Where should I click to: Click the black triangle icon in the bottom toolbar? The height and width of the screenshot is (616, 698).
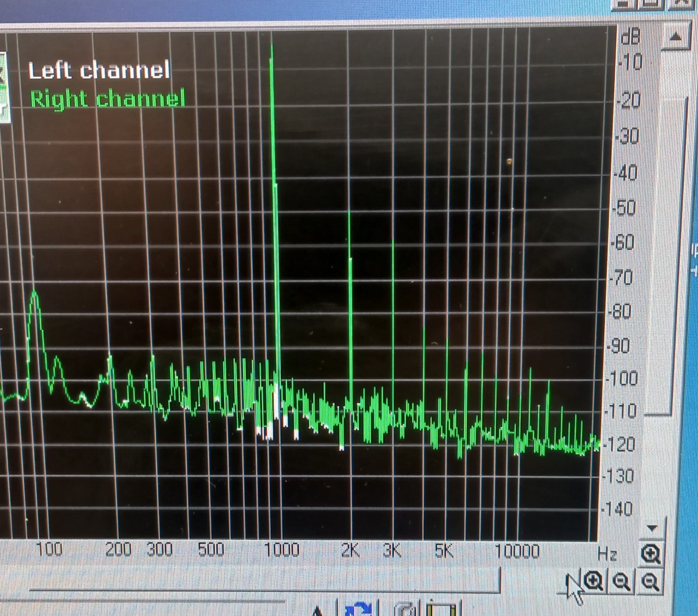click(x=318, y=610)
